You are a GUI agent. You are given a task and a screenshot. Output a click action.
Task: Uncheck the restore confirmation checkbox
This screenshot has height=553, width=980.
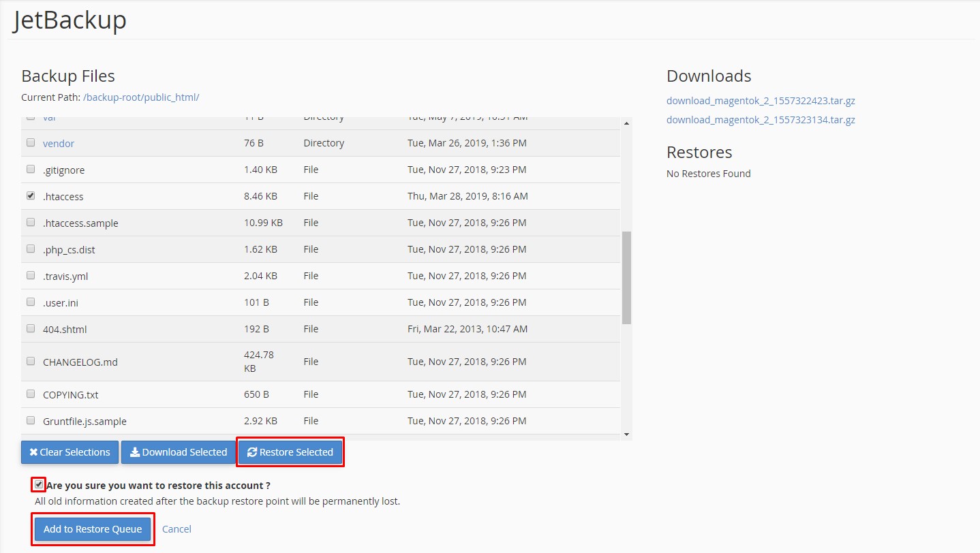pyautogui.click(x=39, y=485)
